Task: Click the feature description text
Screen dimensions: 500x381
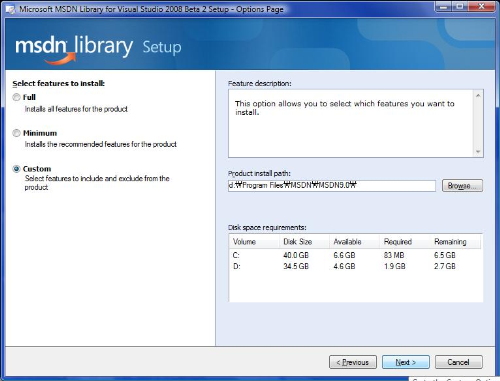Action: (x=345, y=108)
